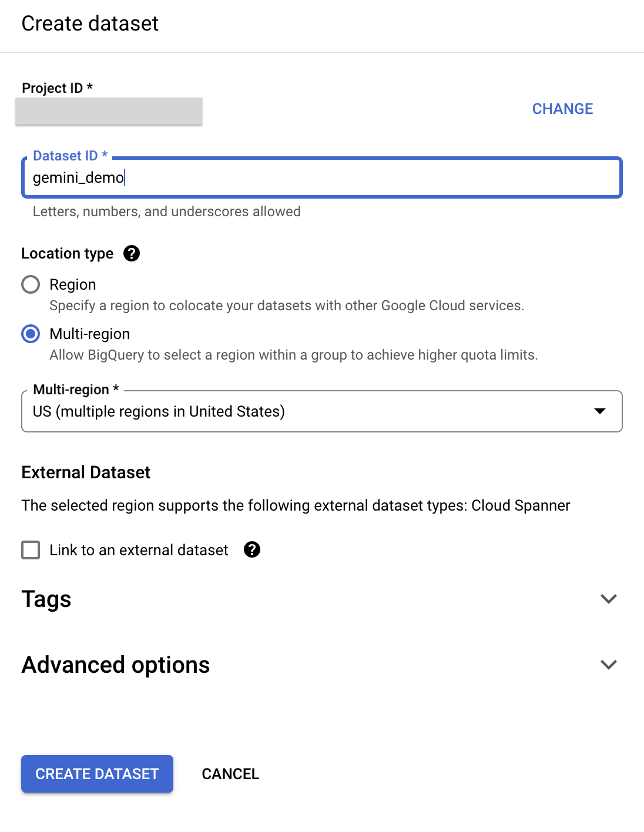
Task: Open the Multi-region dropdown arrow
Action: (599, 411)
